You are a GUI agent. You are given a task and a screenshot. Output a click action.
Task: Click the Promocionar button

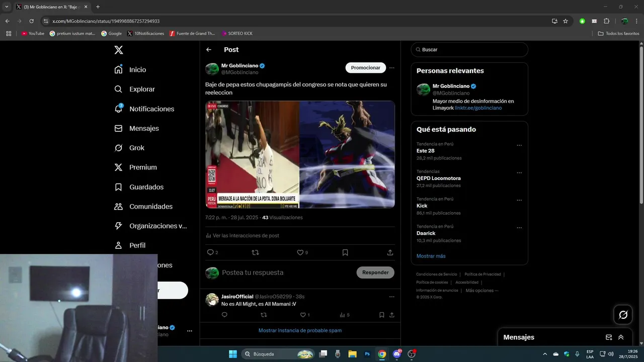click(366, 68)
